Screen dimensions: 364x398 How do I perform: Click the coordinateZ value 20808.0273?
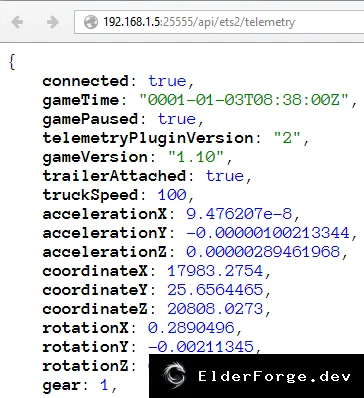point(215,309)
